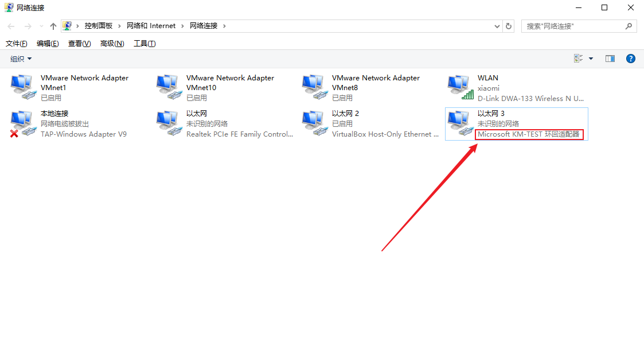Show the preview pane
Image resolution: width=644 pixels, height=349 pixels.
(610, 58)
